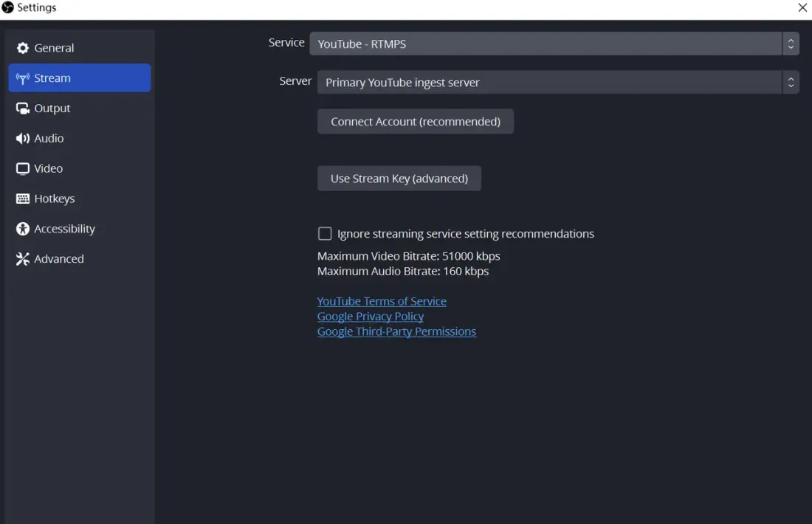Click the General gear icon
The height and width of the screenshot is (524, 812).
pos(22,48)
